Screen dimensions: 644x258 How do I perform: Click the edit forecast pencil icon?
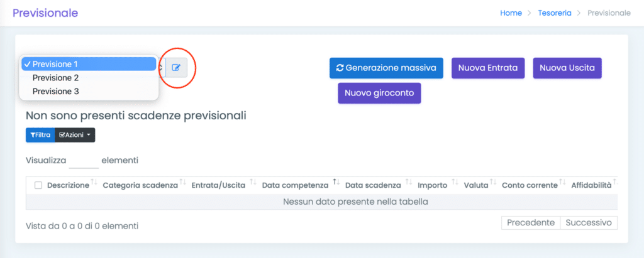176,67
